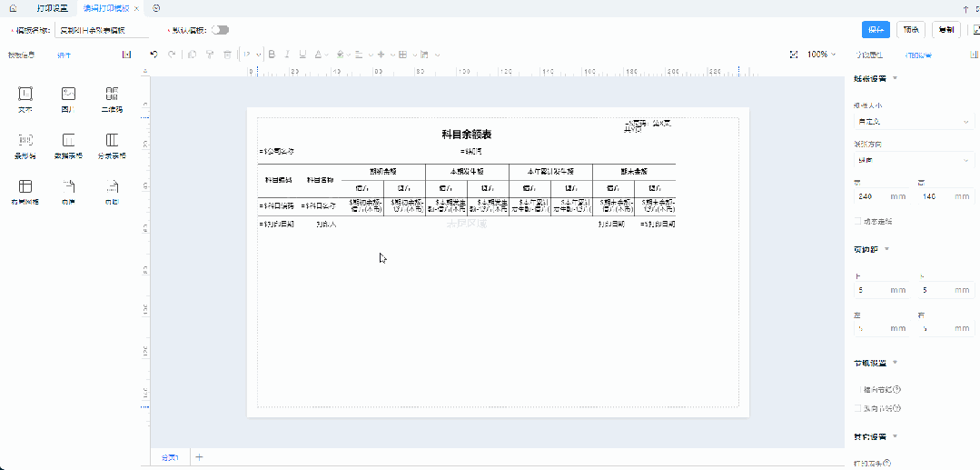
Task: Switch to the 组件 components panel tab
Action: [x=64, y=55]
